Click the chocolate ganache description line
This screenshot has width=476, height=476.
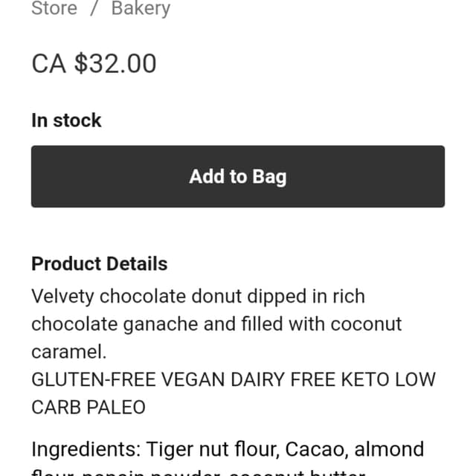[216, 324]
